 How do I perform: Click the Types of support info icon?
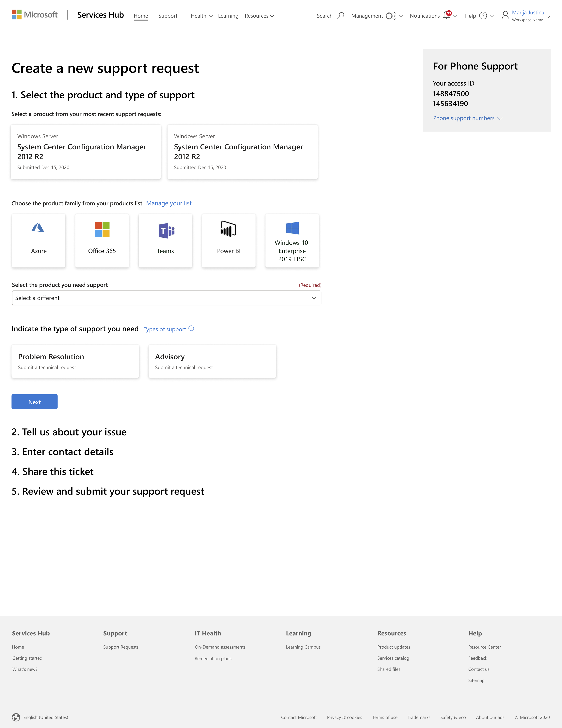(191, 329)
